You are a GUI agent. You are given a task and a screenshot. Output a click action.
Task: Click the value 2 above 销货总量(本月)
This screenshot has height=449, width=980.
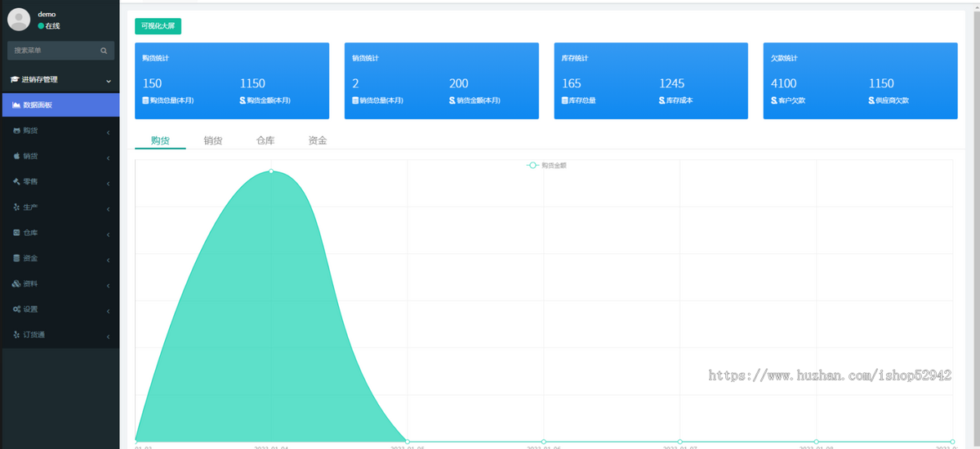[x=355, y=83]
